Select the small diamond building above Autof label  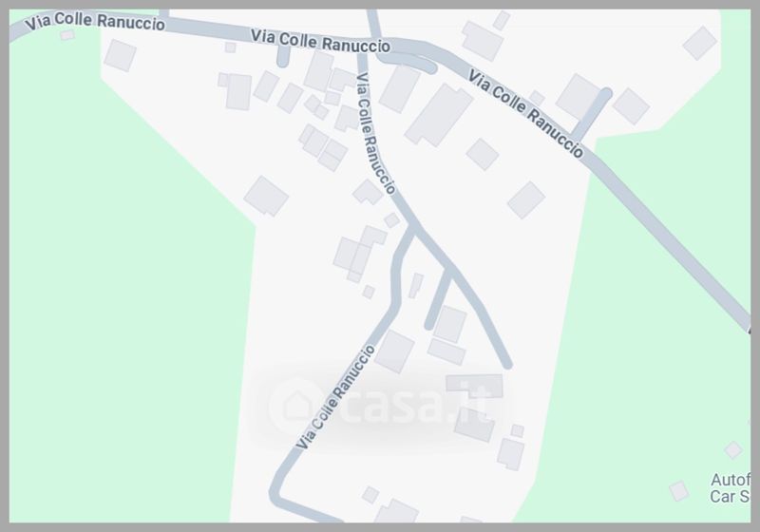pyautogui.click(x=732, y=449)
